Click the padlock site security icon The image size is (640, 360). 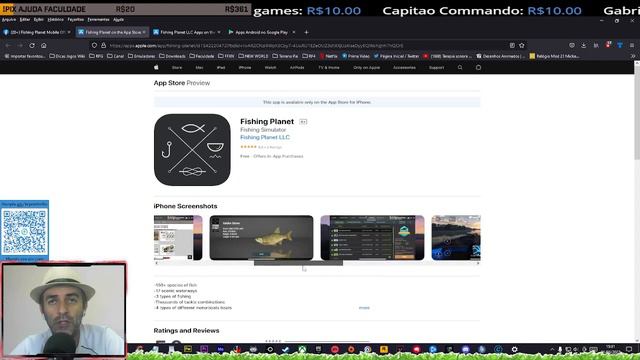pos(103,46)
